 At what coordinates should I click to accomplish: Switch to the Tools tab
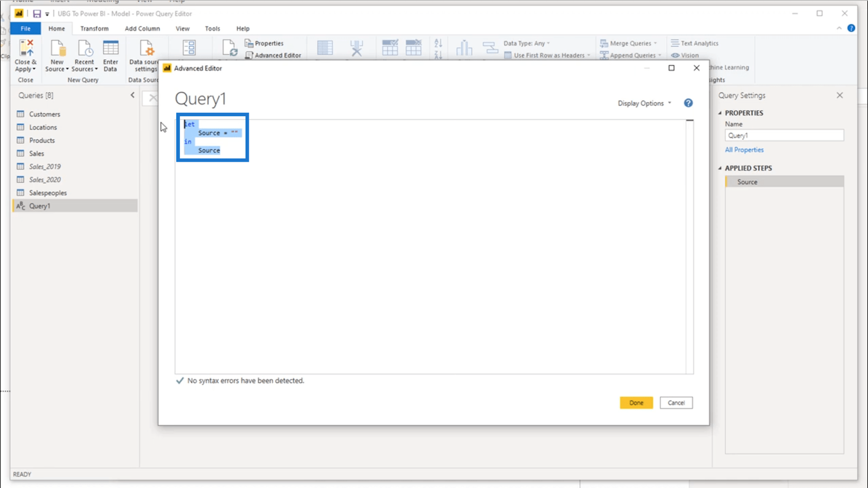(x=213, y=29)
